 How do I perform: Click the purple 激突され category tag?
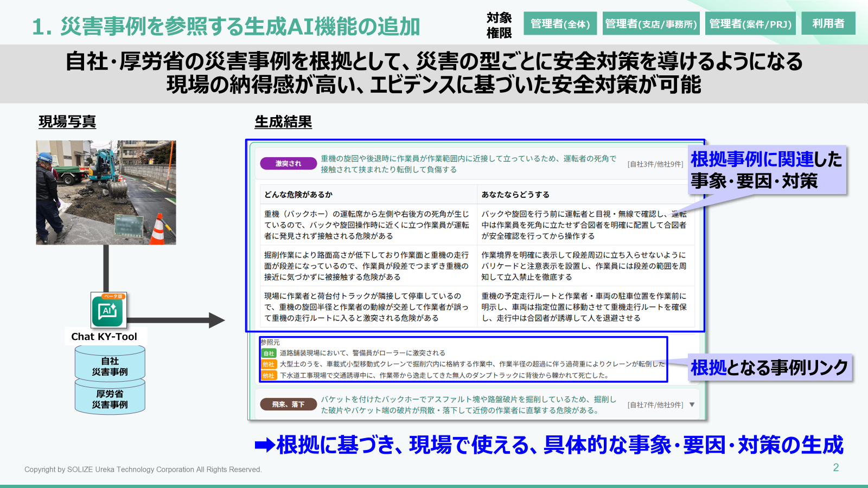288,164
